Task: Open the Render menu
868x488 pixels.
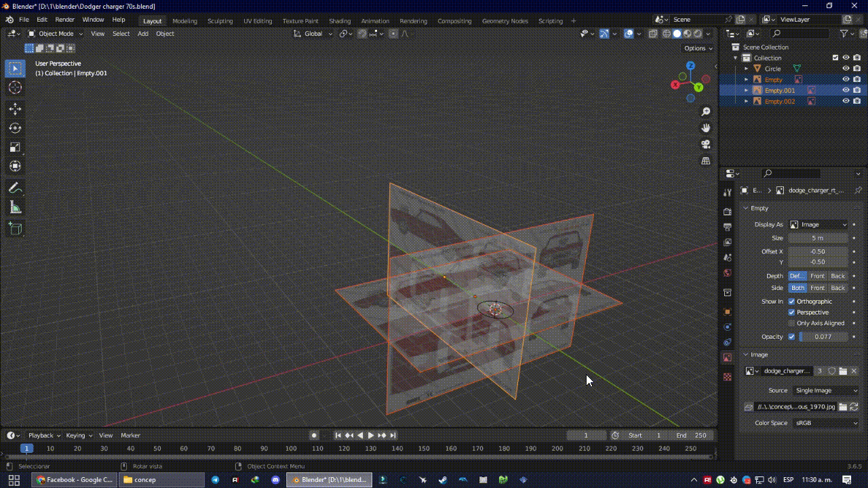Action: [64, 20]
